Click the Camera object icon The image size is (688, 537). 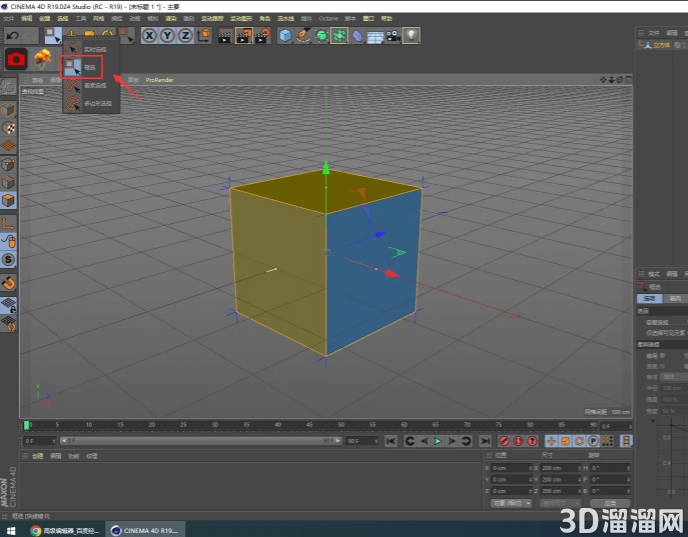pyautogui.click(x=393, y=36)
